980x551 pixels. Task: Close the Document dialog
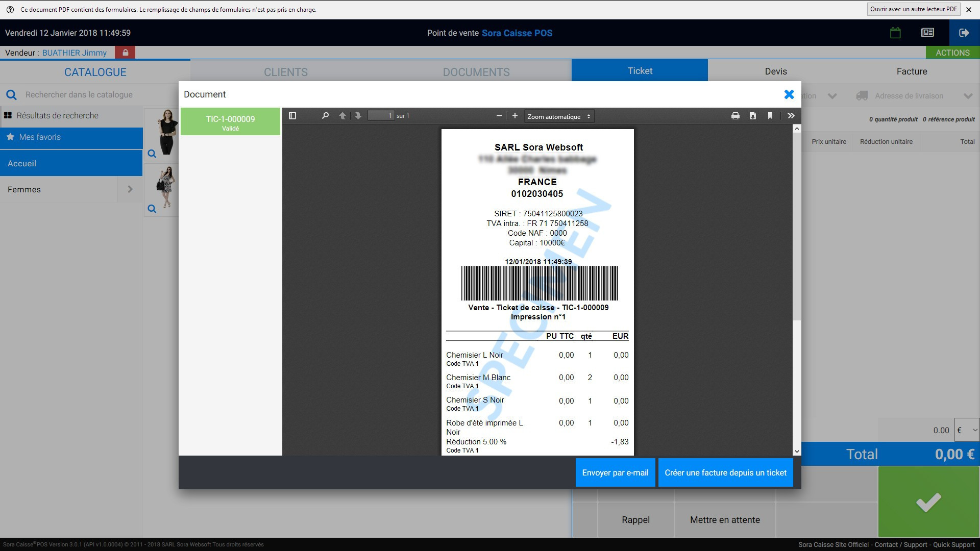pyautogui.click(x=789, y=94)
